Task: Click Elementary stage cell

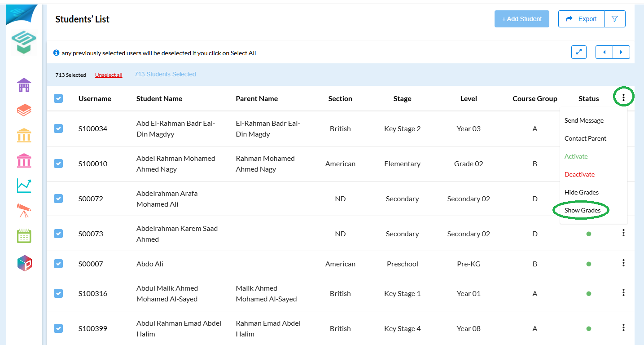Action: [x=402, y=164]
